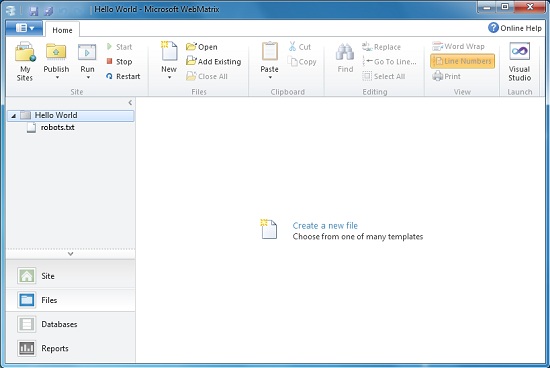Launch Visual Studio from ribbon
Image resolution: width=550 pixels, height=368 pixels.
tap(519, 62)
